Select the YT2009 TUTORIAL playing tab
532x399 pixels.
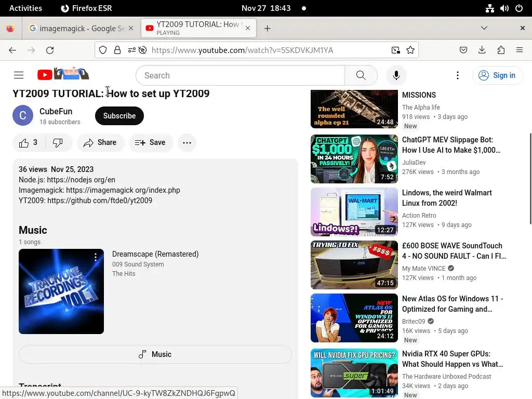(x=198, y=28)
